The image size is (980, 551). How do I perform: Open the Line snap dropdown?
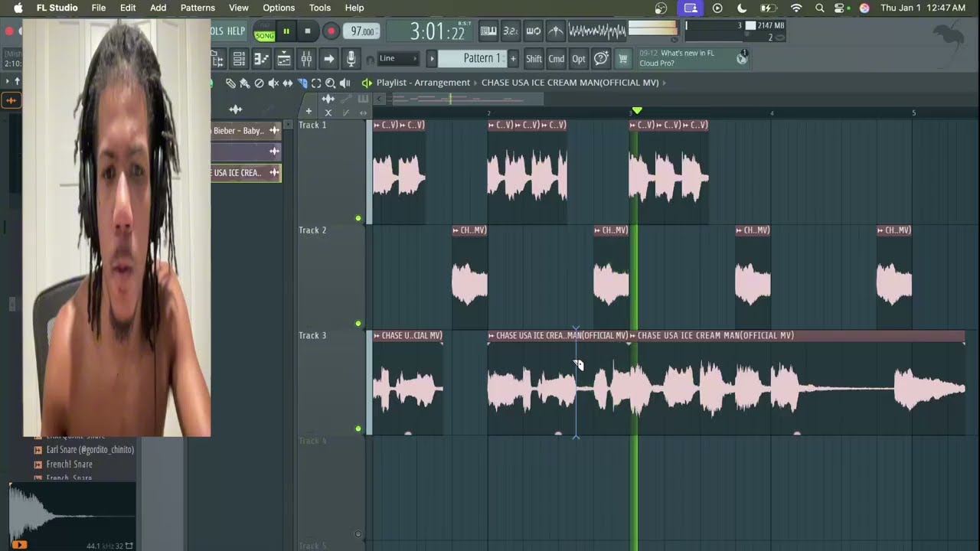coord(398,59)
